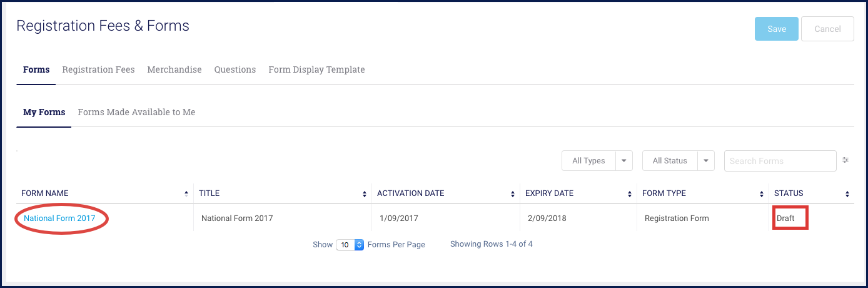Select Forms Made Available to Me tab

(x=136, y=112)
